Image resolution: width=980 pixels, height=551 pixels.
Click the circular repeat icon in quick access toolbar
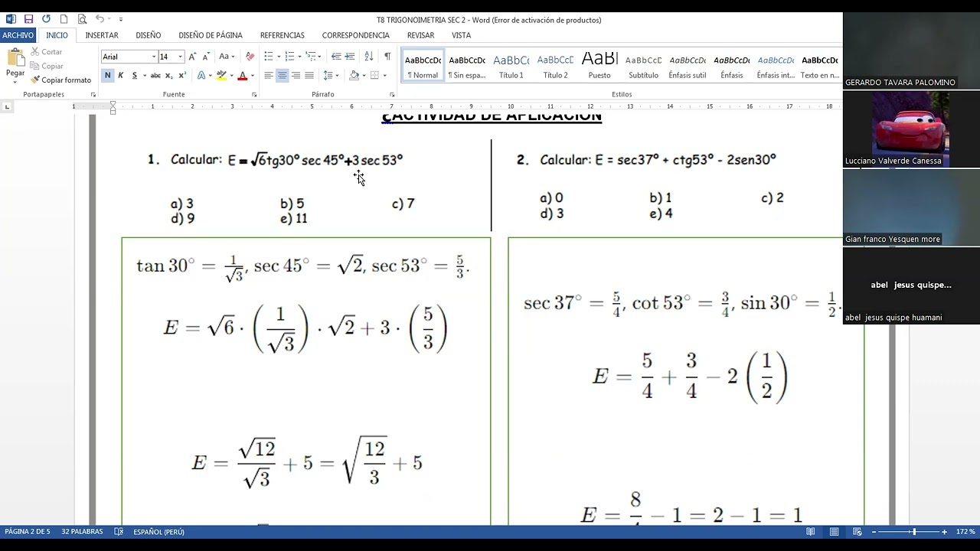[46, 19]
